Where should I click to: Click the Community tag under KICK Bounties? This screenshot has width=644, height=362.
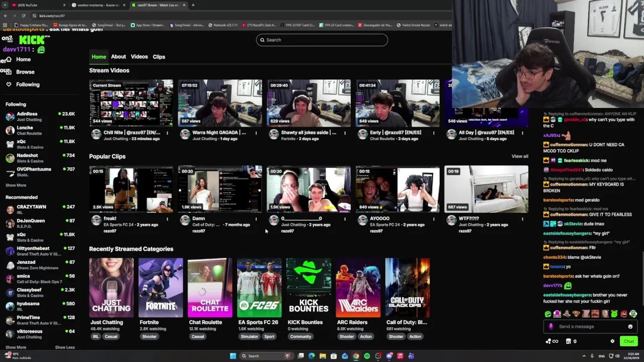point(300,336)
